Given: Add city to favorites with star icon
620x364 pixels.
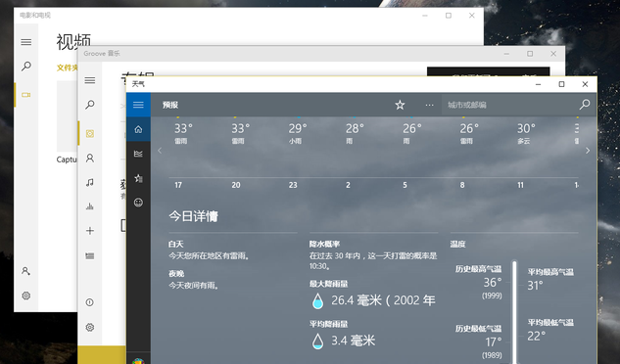Looking at the screenshot, I should coord(400,105).
